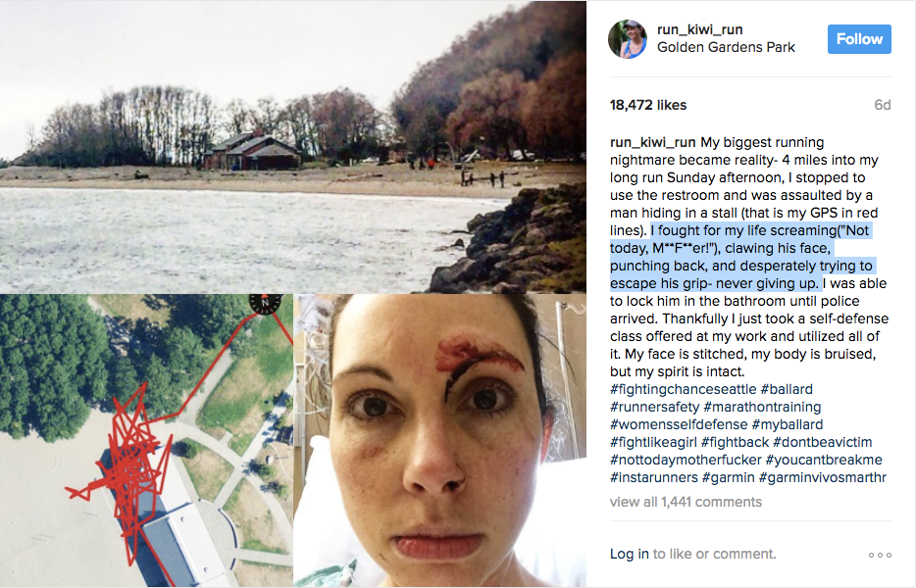Click the #garminvivosmarthr hashtag
Viewport: 916px width, 588px height.
pyautogui.click(x=823, y=477)
